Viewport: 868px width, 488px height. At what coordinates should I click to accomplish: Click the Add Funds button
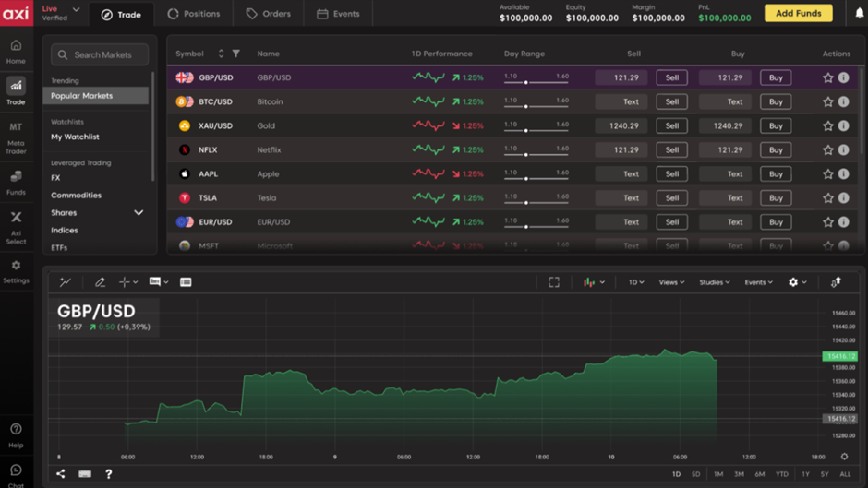[798, 13]
